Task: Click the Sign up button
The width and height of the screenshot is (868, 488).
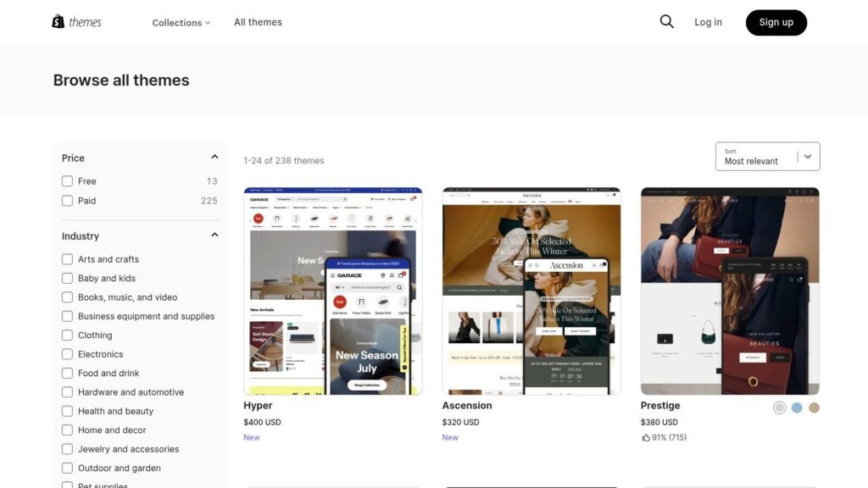Action: (x=776, y=22)
